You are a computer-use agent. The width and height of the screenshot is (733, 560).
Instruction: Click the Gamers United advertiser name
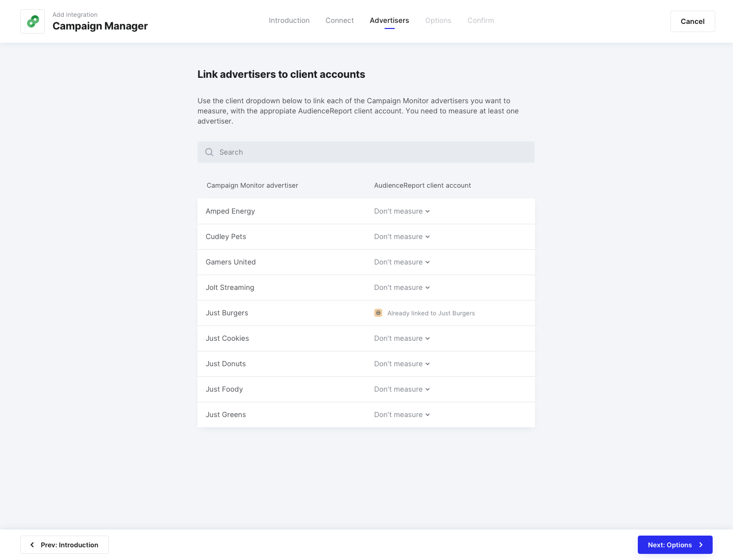click(231, 262)
